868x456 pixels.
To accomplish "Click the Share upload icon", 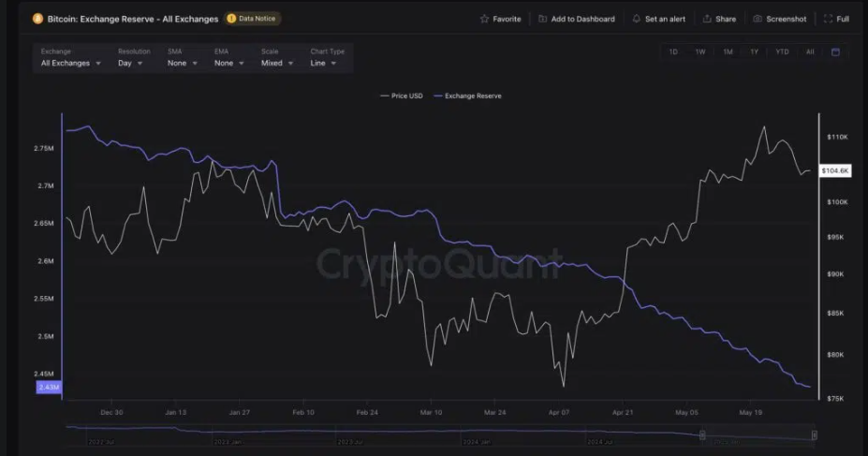I will [x=707, y=19].
